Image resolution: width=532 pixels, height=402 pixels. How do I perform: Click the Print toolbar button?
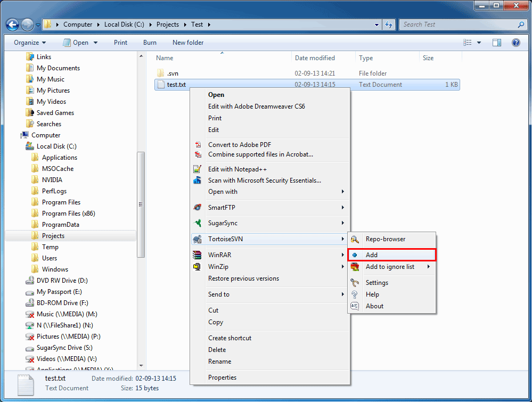coord(120,43)
